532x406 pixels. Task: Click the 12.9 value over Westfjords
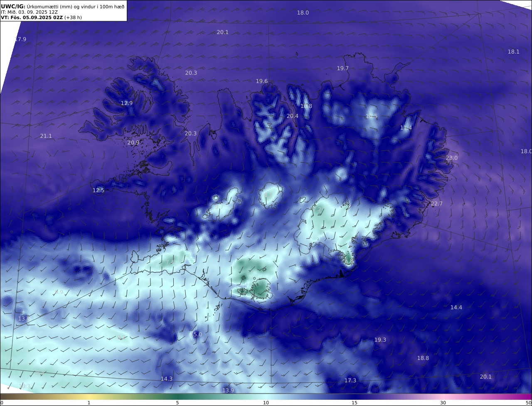127,103
